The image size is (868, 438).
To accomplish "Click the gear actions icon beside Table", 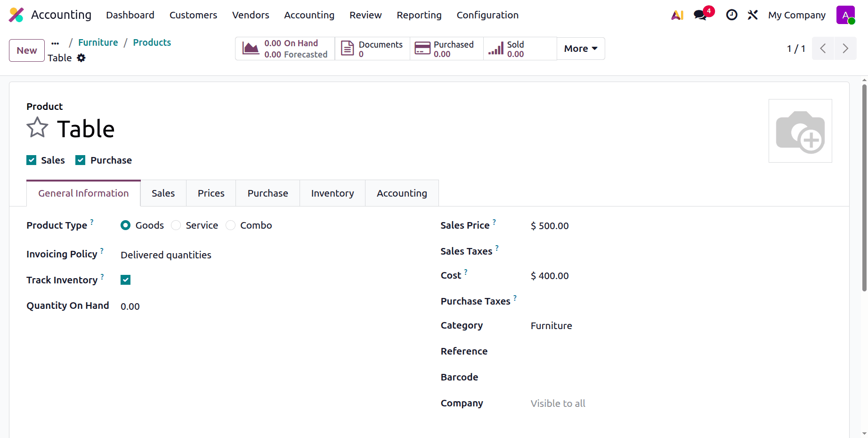I will coord(81,58).
